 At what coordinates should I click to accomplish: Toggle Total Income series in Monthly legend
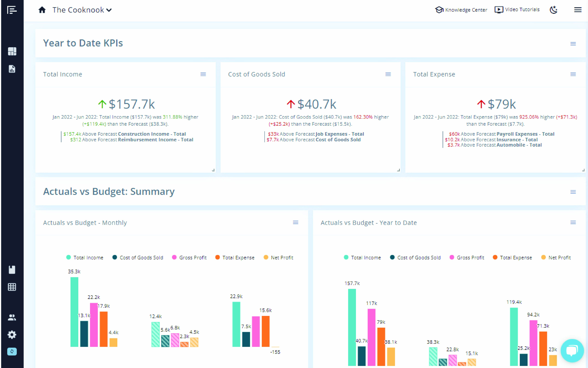pyautogui.click(x=88, y=258)
